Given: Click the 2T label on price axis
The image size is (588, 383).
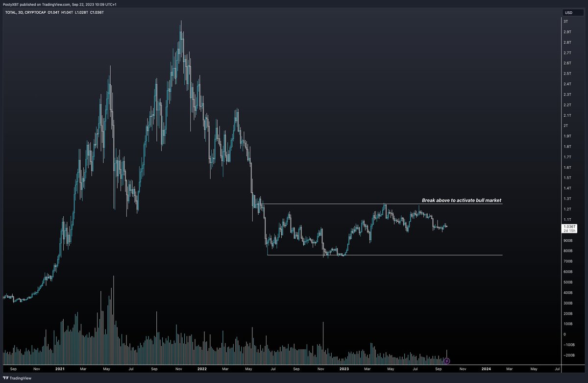Looking at the screenshot, I should point(565,126).
